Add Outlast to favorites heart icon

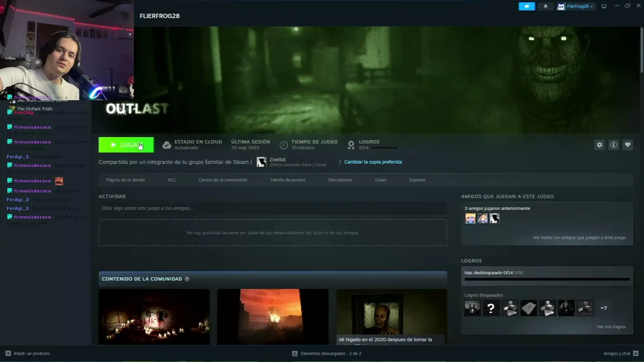tap(627, 145)
